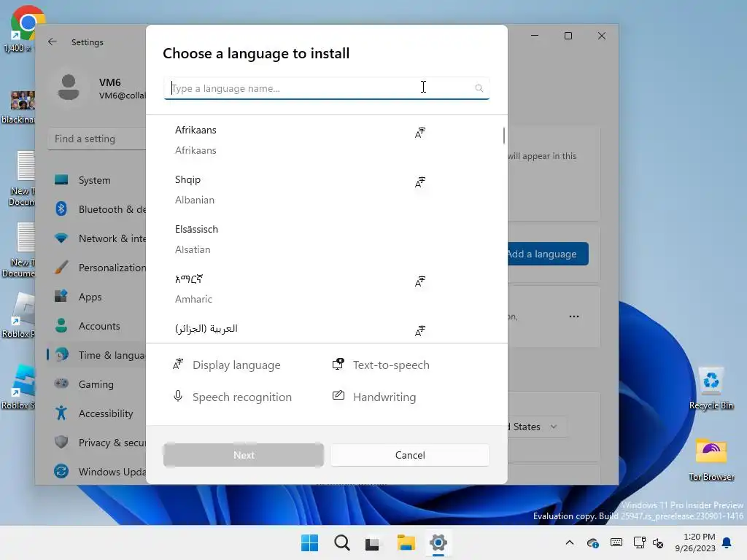The width and height of the screenshot is (747, 560).
Task: Open Accessibility settings category
Action: coord(98,413)
